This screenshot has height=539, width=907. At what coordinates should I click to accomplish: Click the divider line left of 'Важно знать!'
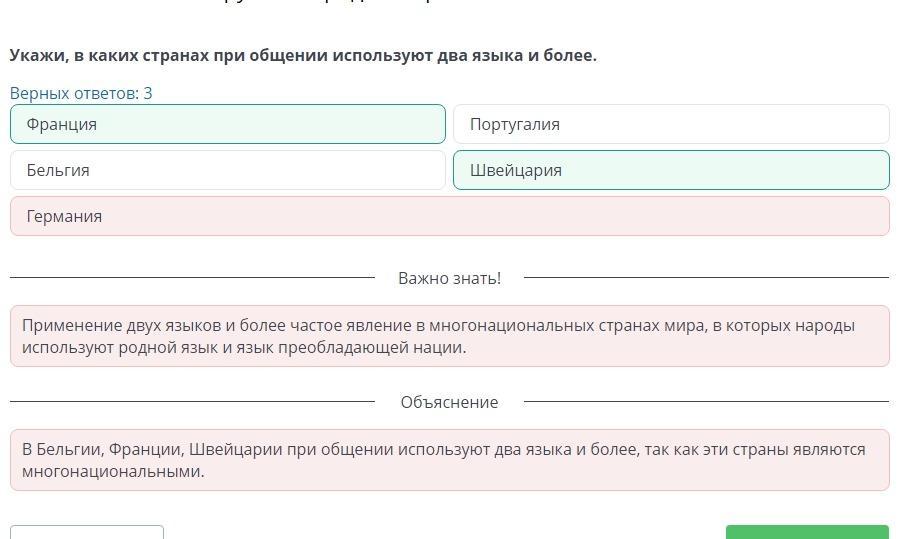coord(190,278)
